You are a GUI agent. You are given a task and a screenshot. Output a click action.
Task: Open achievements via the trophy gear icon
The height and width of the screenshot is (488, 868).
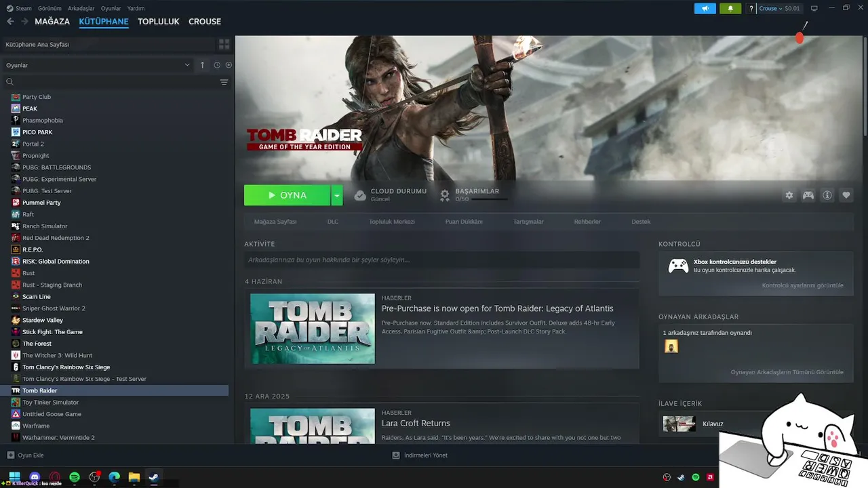pyautogui.click(x=445, y=195)
